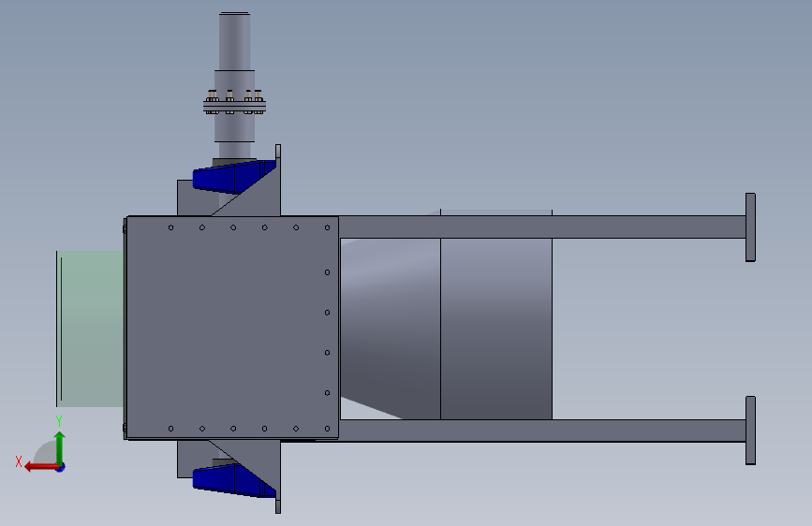Select the lower blue bracket component

tap(233, 480)
